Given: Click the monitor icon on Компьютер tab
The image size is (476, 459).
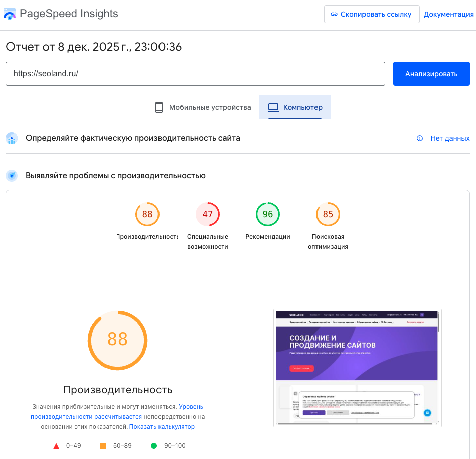Looking at the screenshot, I should pos(273,107).
